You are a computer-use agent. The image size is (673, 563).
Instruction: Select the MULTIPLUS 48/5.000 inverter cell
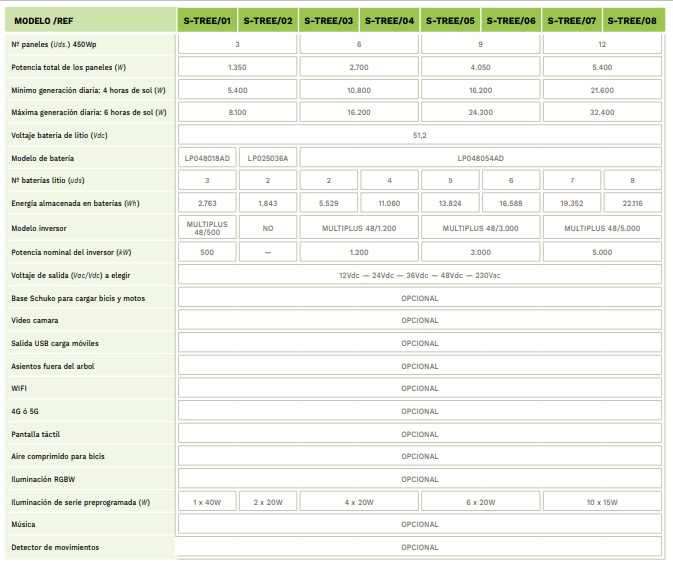pyautogui.click(x=602, y=228)
